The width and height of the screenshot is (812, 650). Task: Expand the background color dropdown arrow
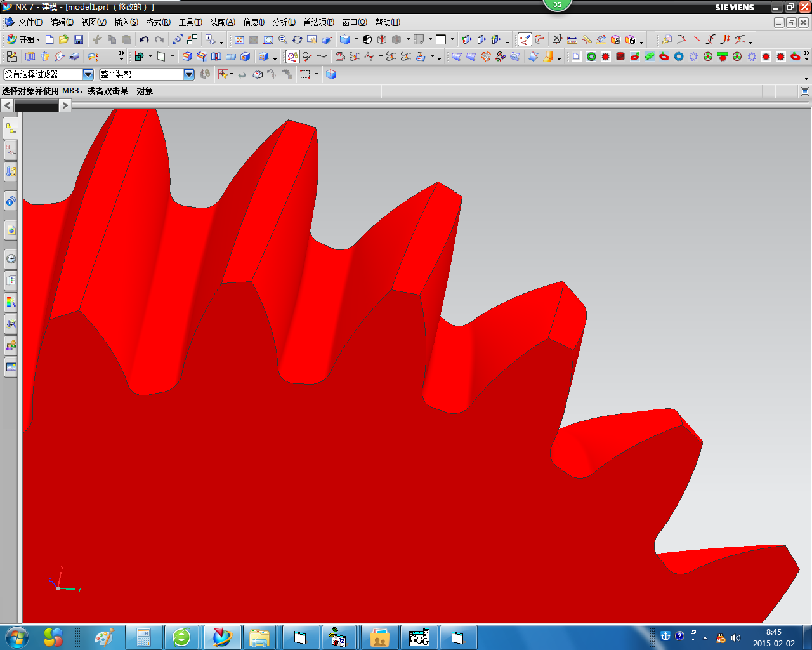(452, 39)
